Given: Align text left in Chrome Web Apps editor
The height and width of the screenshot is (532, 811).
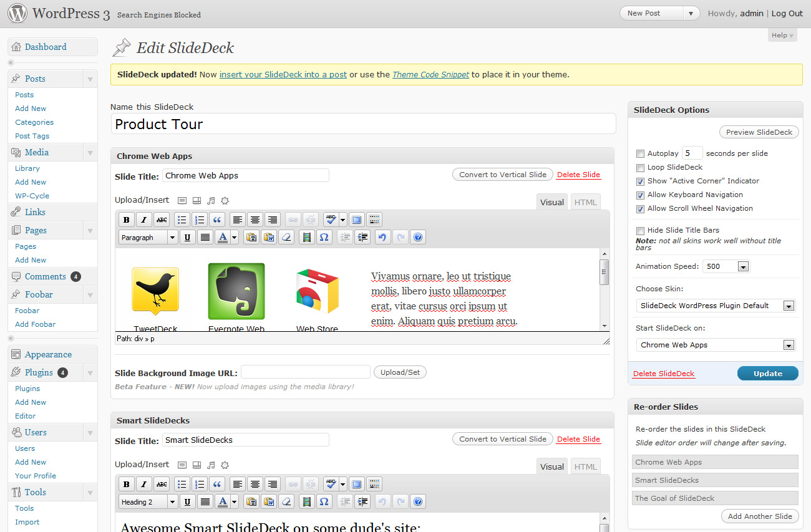Looking at the screenshot, I should tap(237, 220).
